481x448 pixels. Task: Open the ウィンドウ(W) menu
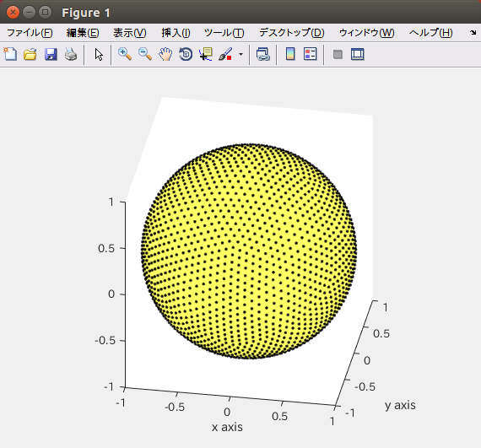[x=366, y=33]
